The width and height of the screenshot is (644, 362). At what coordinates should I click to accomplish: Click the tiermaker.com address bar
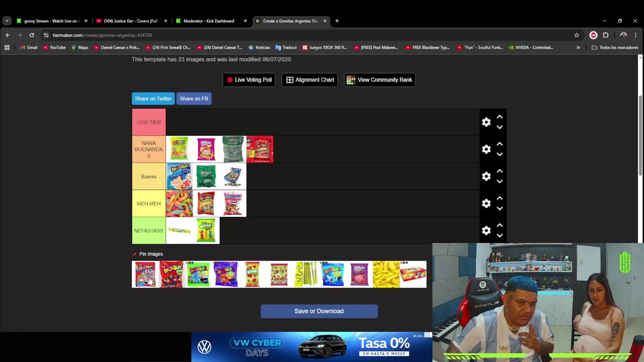coord(312,35)
